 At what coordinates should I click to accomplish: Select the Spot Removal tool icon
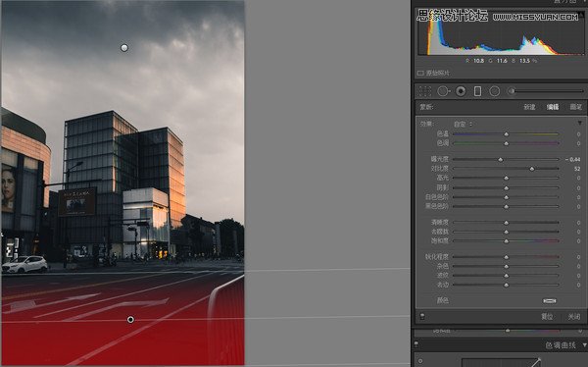[443, 91]
